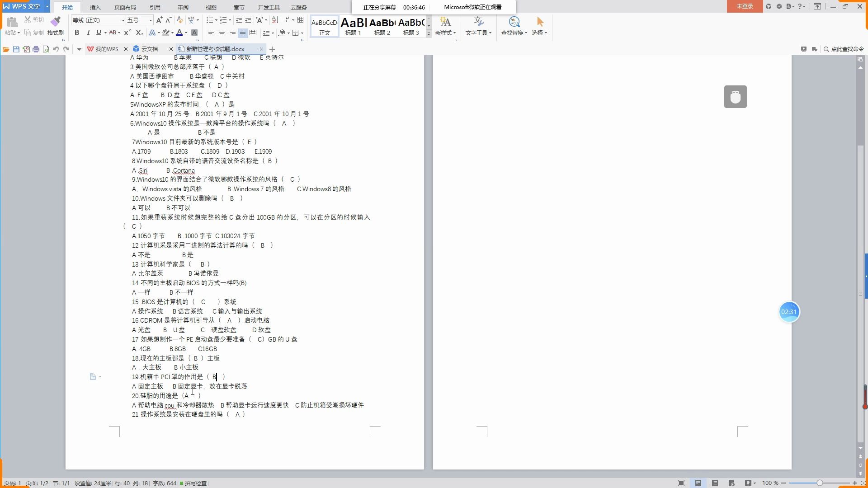This screenshot has width=868, height=488.
Task: Switch to the Cloud Documents tab
Action: [150, 49]
